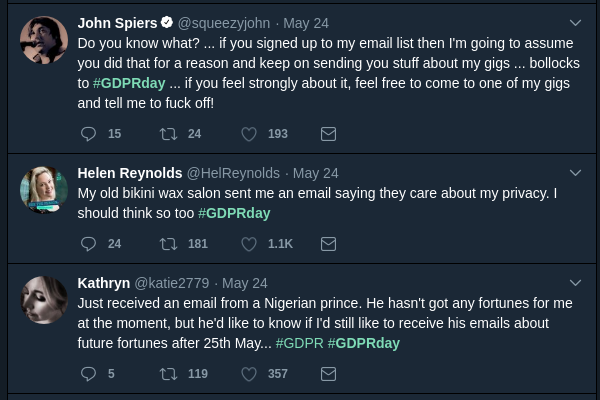Expand options menu on John Spiers' tweet
This screenshot has width=600, height=400.
[575, 22]
